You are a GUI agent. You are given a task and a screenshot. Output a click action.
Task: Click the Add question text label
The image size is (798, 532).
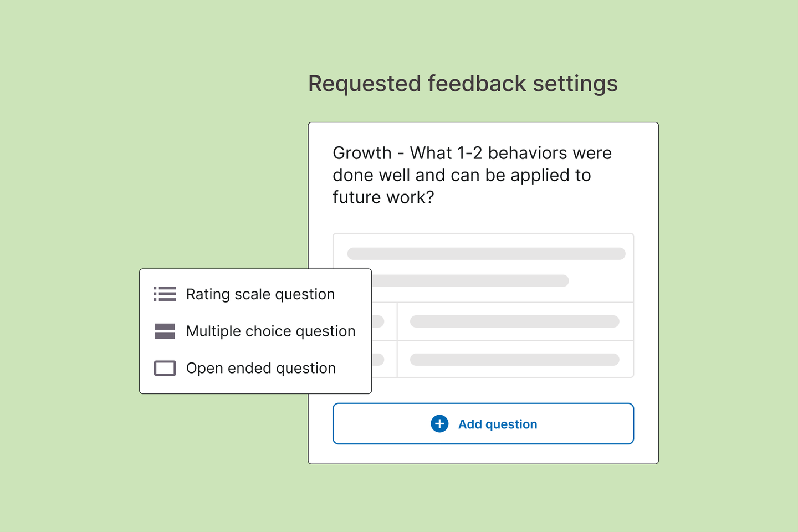[498, 424]
